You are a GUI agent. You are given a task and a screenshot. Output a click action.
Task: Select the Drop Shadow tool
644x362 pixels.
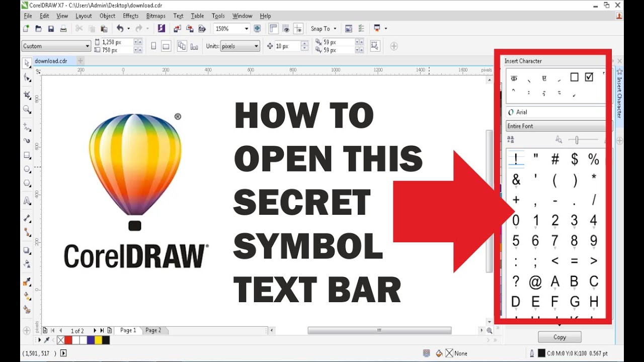click(x=27, y=250)
